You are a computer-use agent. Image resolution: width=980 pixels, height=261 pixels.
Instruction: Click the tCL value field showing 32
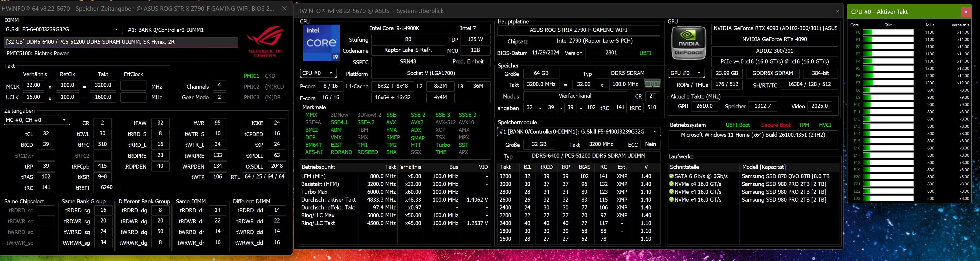pos(46,134)
